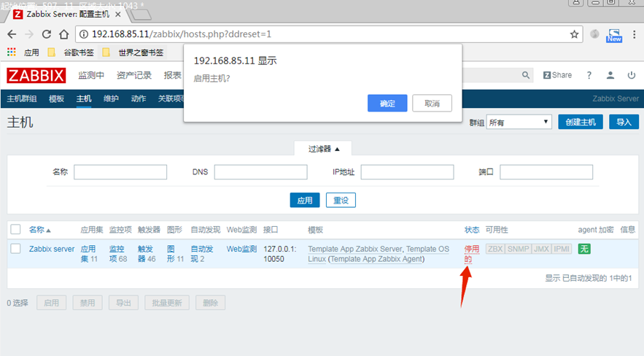644x356 pixels.
Task: Reload the page with refresh icon
Action: [x=47, y=34]
